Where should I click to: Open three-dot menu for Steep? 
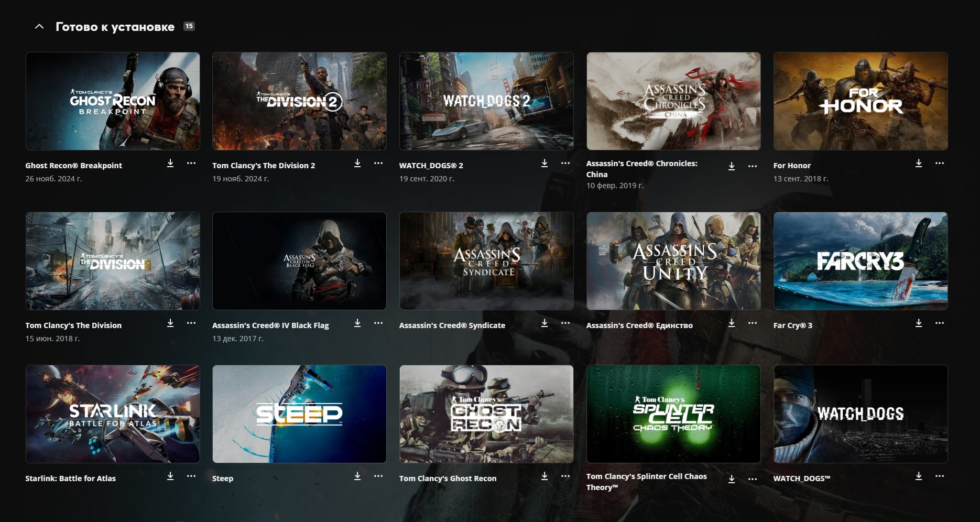coord(378,476)
